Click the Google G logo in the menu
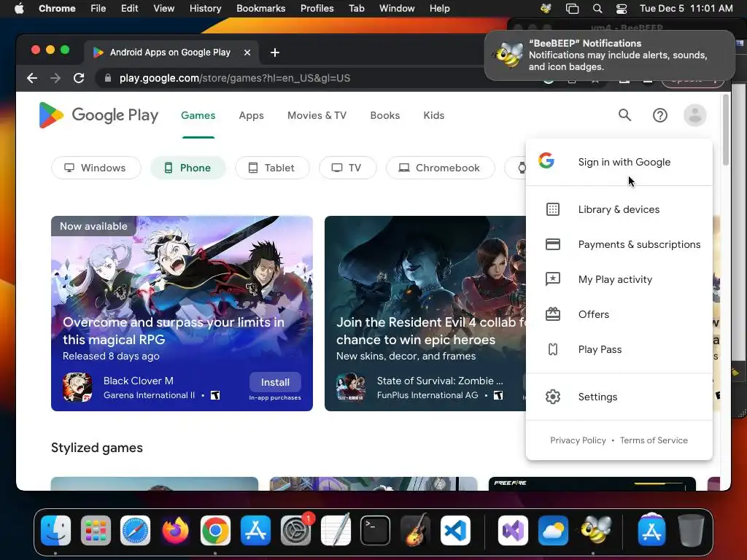 click(x=546, y=160)
